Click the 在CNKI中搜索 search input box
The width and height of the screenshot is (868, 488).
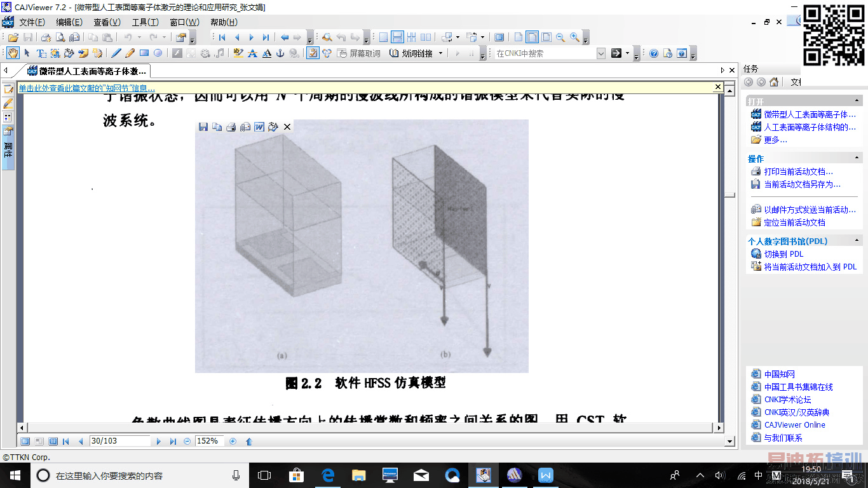[545, 53]
